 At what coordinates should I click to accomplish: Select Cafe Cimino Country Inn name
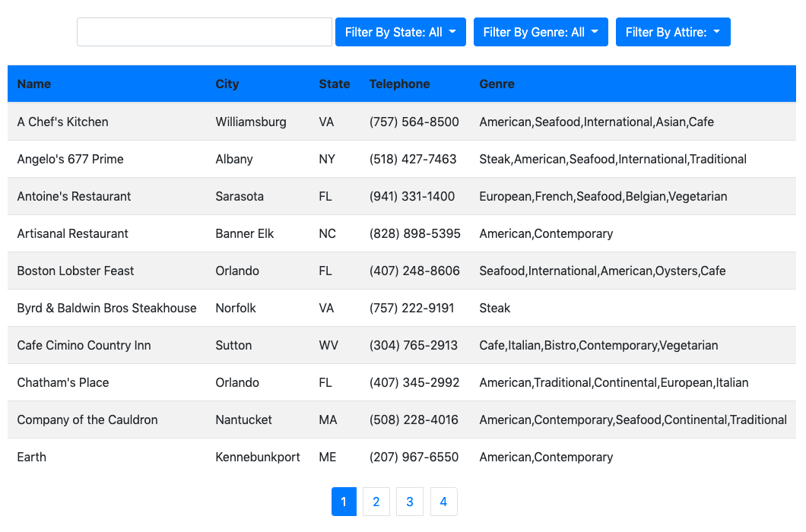tap(84, 345)
